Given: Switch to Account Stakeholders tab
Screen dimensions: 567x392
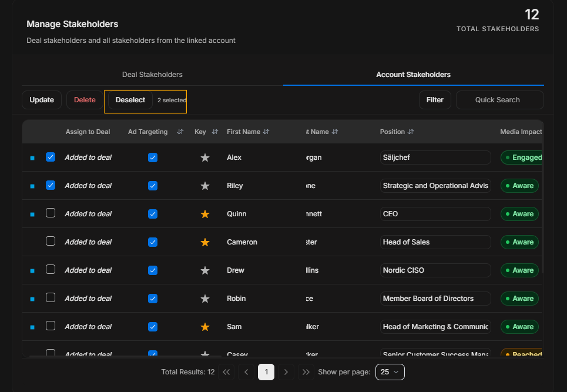Looking at the screenshot, I should click(413, 75).
